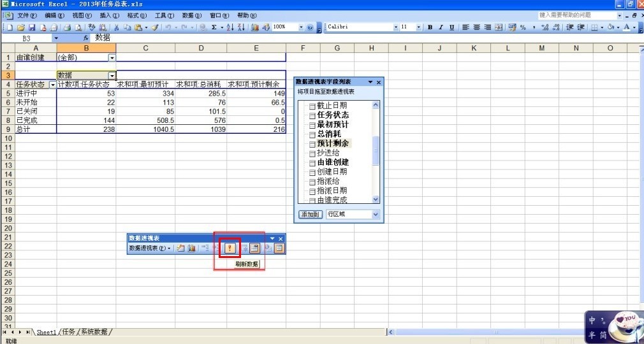Toggle center alignment of cell text
The image size is (644, 344).
point(477,27)
